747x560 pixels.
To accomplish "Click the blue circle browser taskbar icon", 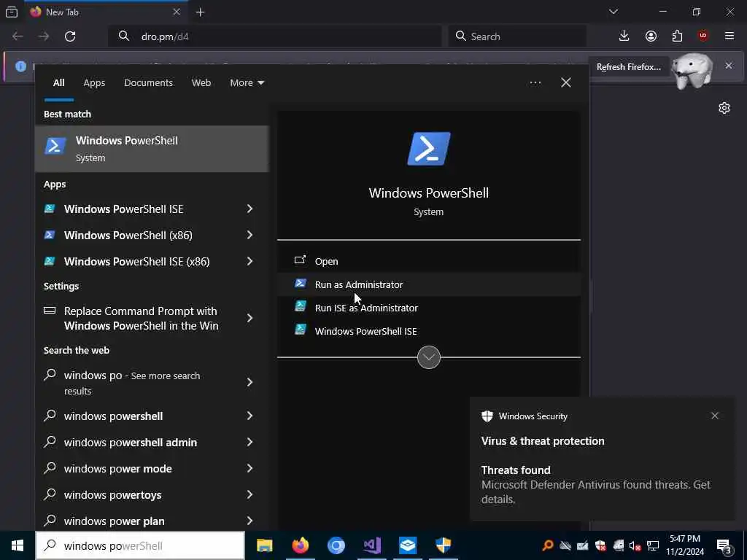I will click(336, 545).
